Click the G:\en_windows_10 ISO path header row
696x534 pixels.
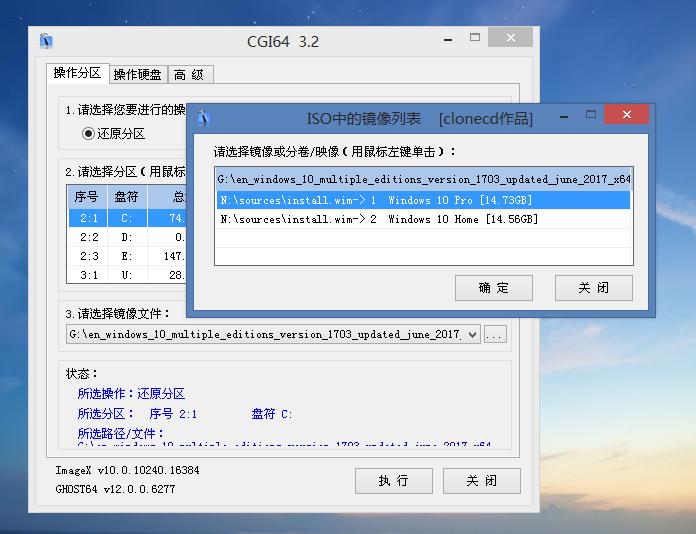[x=423, y=179]
